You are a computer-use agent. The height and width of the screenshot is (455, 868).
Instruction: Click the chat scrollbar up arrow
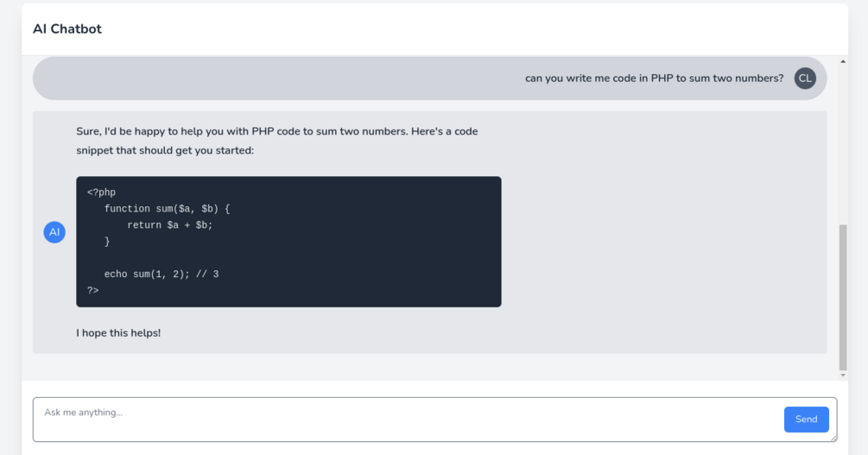click(843, 62)
